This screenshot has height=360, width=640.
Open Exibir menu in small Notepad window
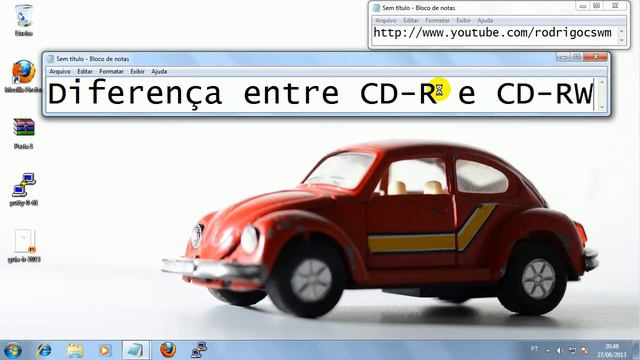(x=464, y=20)
